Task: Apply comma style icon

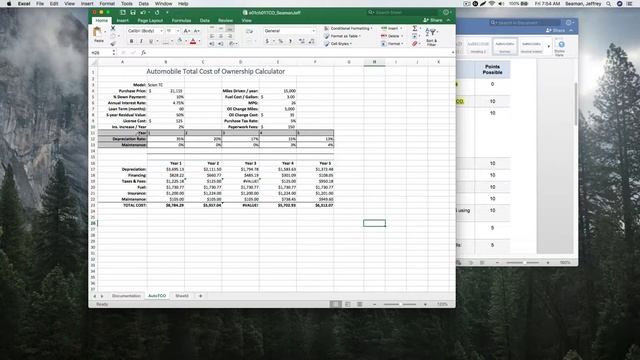Action: [290, 41]
